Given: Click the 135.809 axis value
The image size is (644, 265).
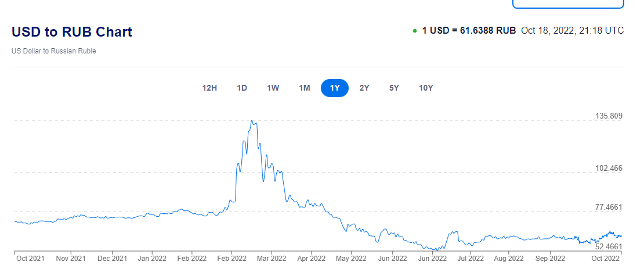Looking at the screenshot, I should pyautogui.click(x=609, y=116).
